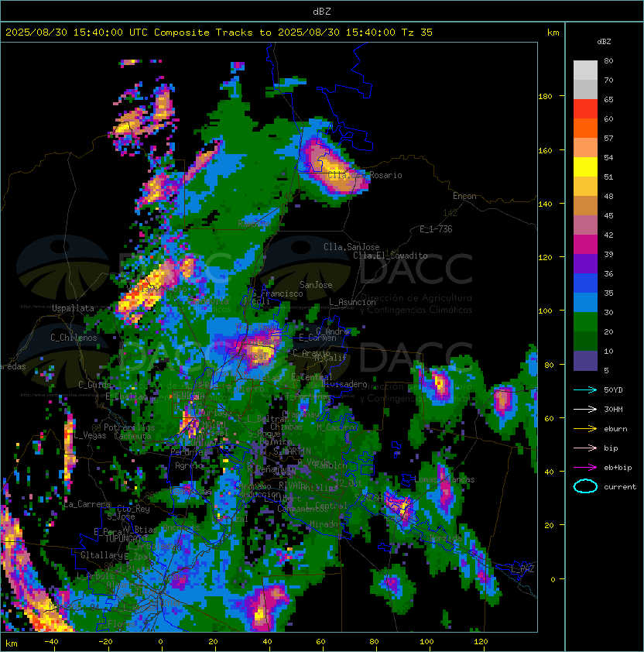Click the white 30HM arrow icon
Image resolution: width=644 pixels, height=652 pixels.
point(585,410)
